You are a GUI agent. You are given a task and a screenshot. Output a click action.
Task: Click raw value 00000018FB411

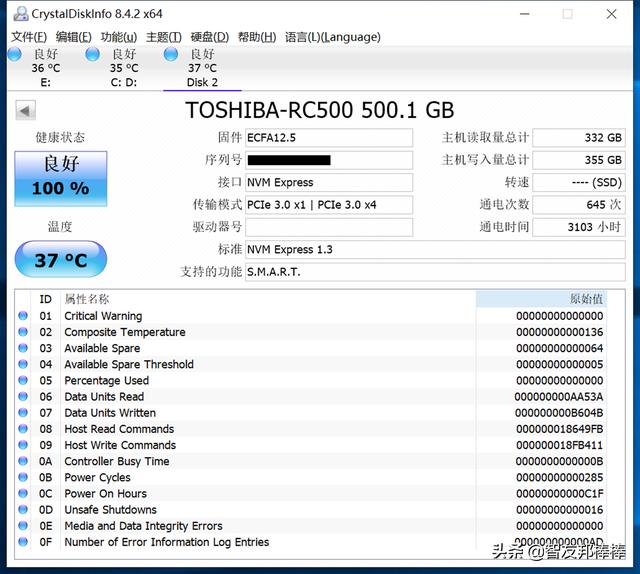coord(559,445)
